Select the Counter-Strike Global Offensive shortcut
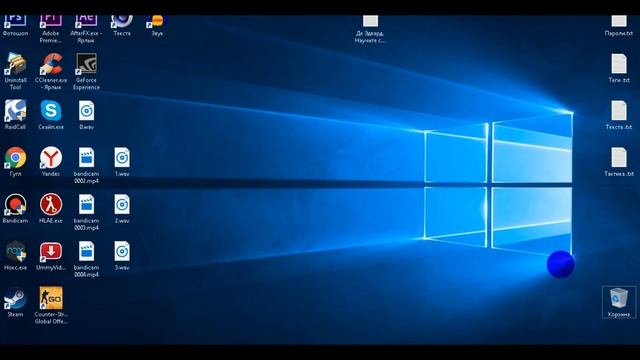 tap(51, 305)
